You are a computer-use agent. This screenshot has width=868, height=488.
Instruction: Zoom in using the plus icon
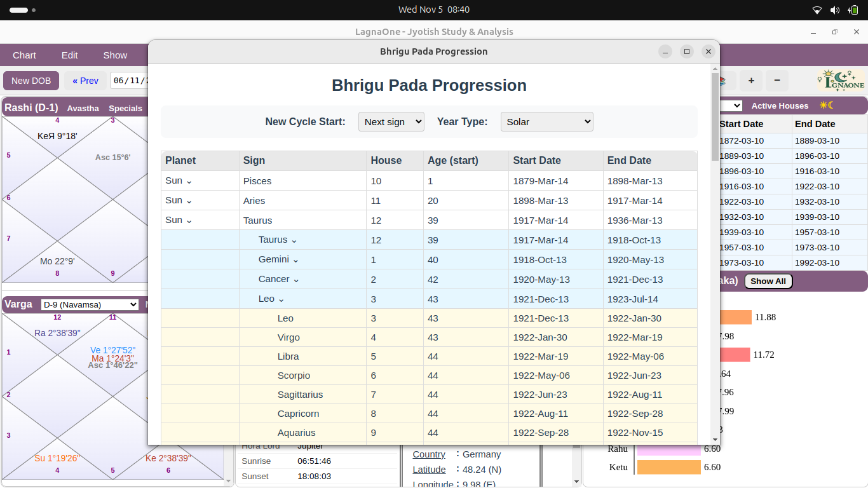751,81
